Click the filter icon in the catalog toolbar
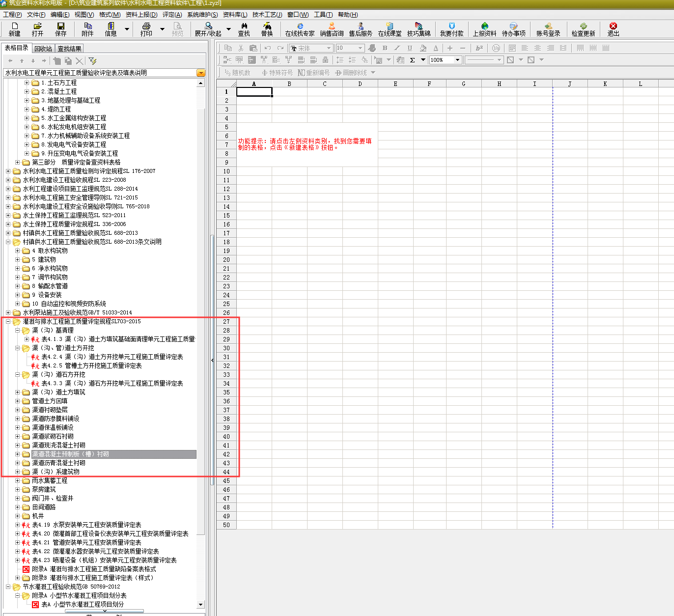 pyautogui.click(x=92, y=61)
